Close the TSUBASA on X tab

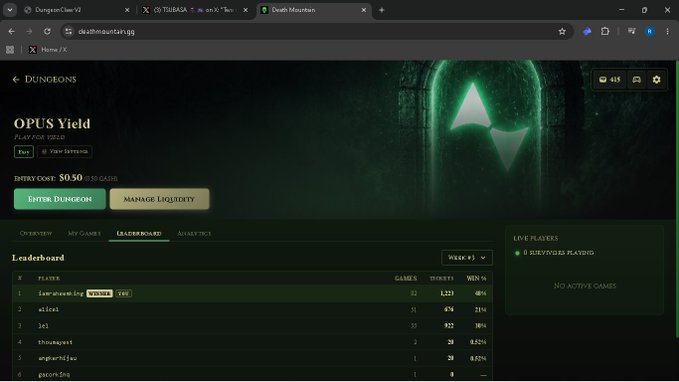(x=246, y=10)
